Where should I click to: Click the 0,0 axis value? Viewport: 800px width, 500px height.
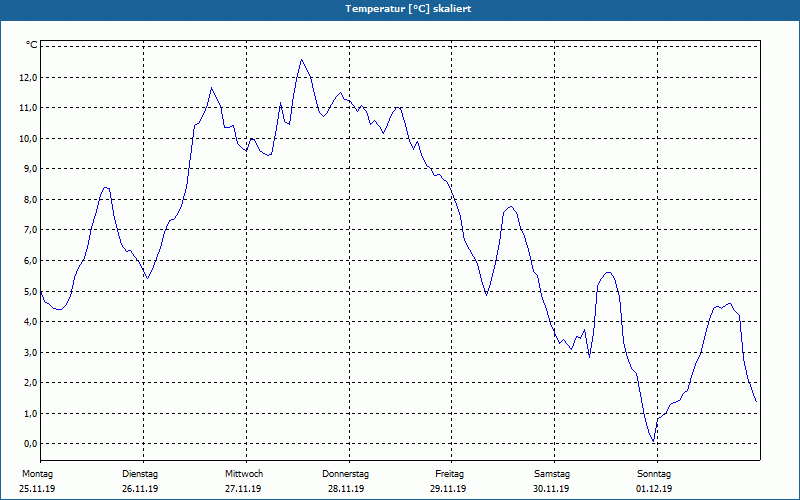(x=30, y=443)
